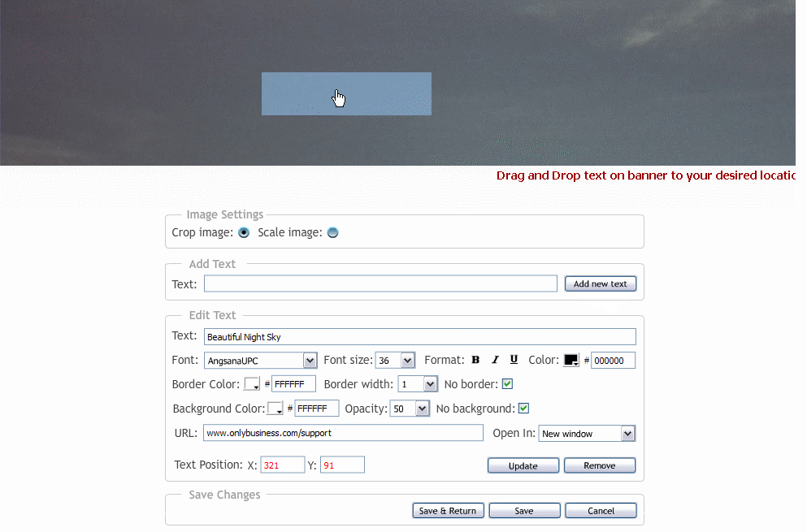The height and width of the screenshot is (532, 807).
Task: Click the URL input field
Action: 343,433
